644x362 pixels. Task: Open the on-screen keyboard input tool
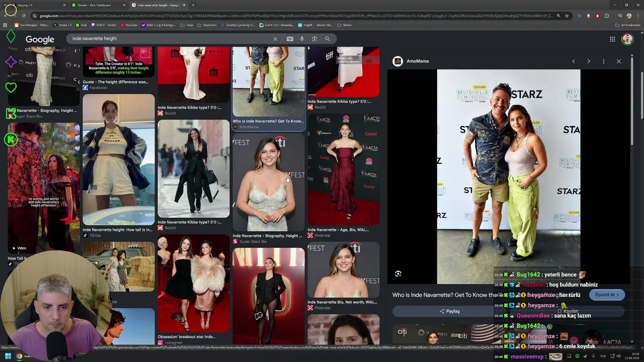coord(290,39)
